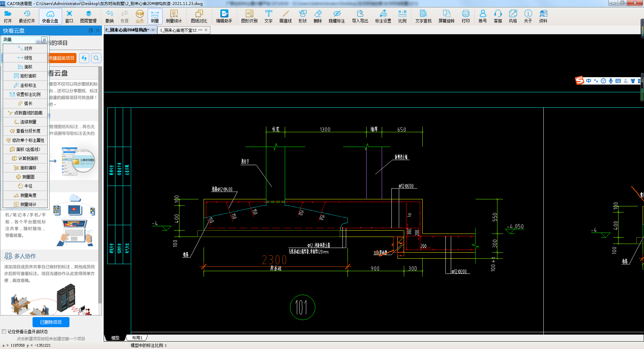
Task: Open the 形状 shapes tool
Action: click(x=303, y=16)
